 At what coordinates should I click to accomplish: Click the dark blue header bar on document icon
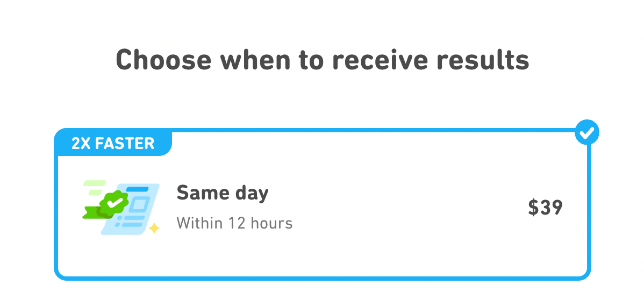(137, 189)
